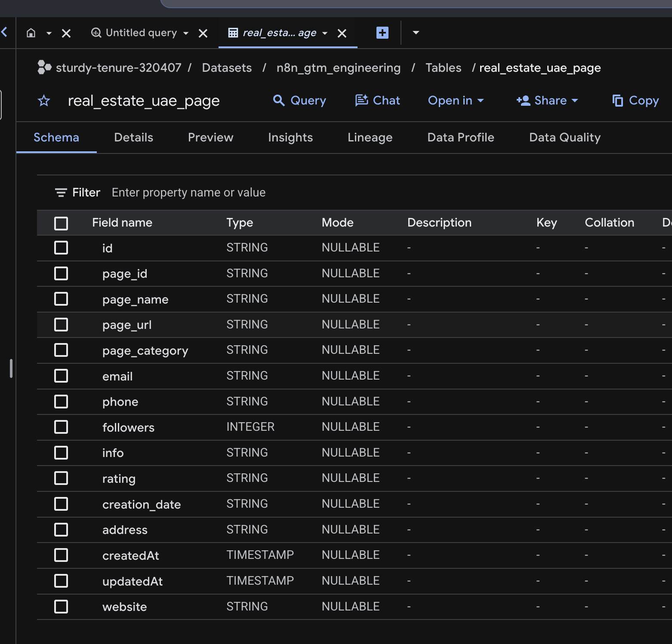Select the Schema tab
The width and height of the screenshot is (672, 644).
coord(56,137)
